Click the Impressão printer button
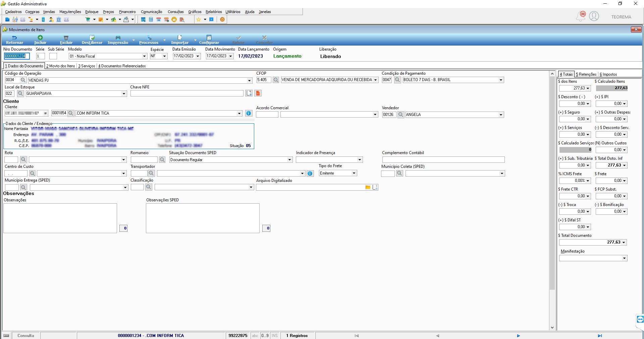644x339 pixels. (x=118, y=40)
